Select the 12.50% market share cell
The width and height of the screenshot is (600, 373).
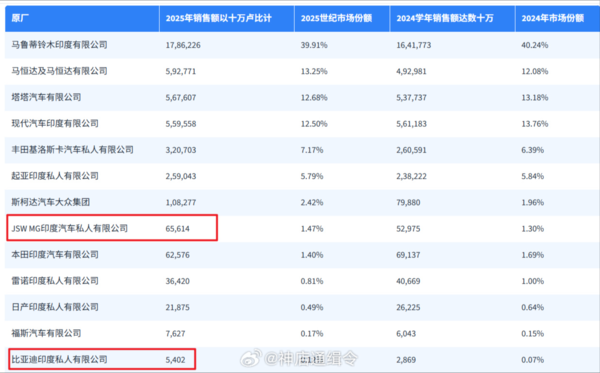tap(314, 124)
